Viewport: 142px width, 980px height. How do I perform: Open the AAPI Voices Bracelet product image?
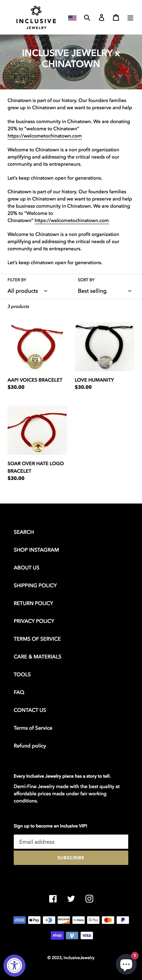pyautogui.click(x=37, y=347)
